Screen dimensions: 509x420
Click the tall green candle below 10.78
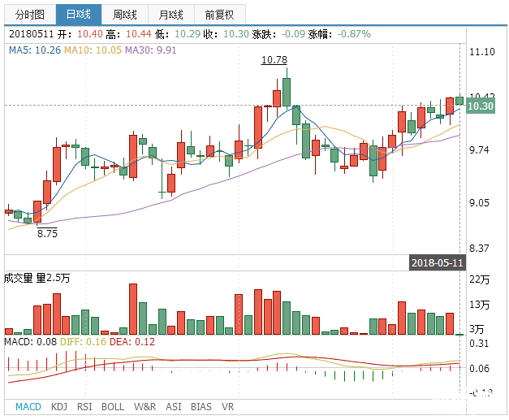287,92
